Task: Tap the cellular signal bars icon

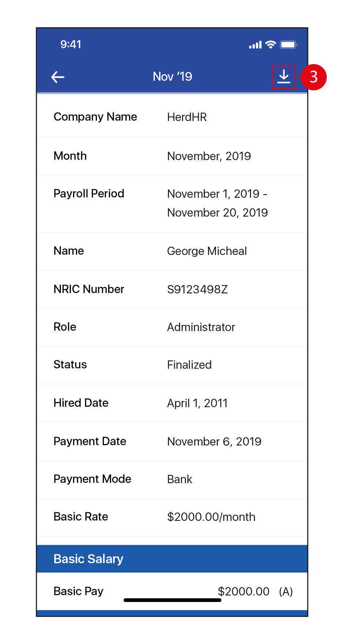Action: pos(255,45)
